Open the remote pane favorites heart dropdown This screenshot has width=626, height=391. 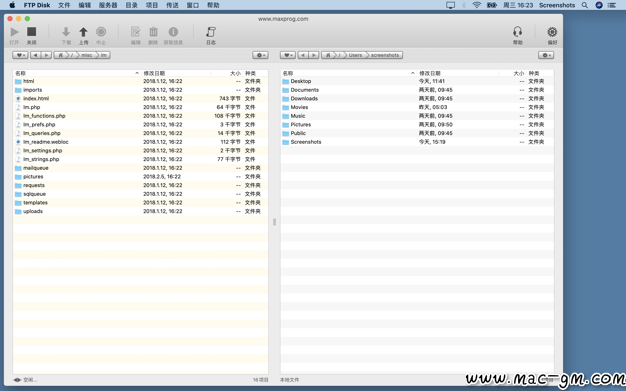pos(20,55)
